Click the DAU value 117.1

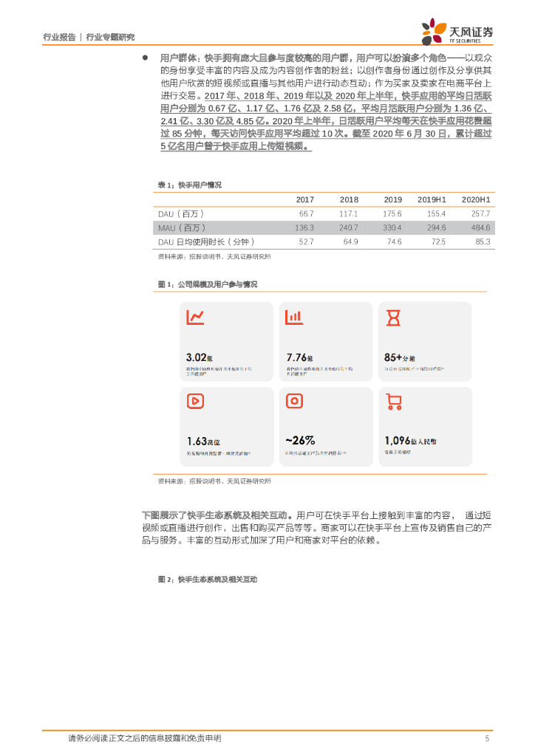point(348,213)
